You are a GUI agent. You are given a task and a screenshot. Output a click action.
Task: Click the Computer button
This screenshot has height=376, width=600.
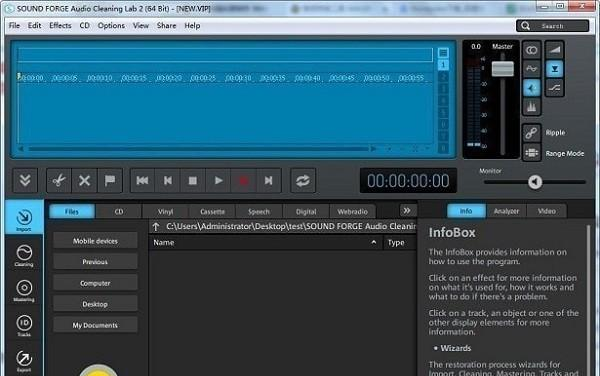pyautogui.click(x=95, y=283)
